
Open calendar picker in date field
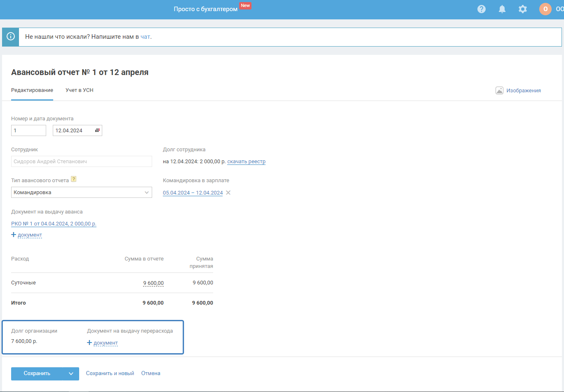coord(97,131)
